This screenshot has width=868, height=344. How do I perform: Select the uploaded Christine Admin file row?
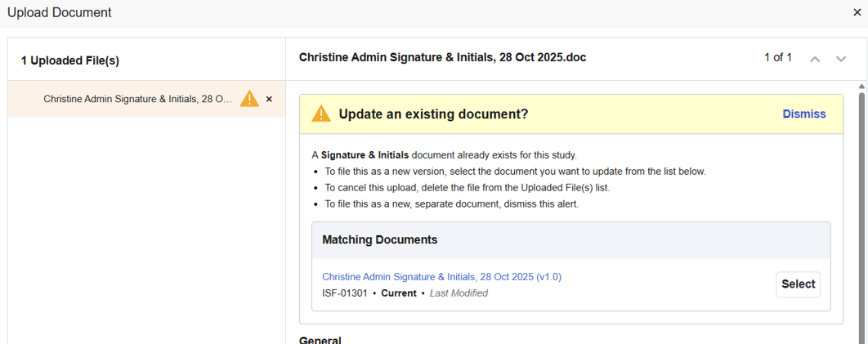coord(137,100)
